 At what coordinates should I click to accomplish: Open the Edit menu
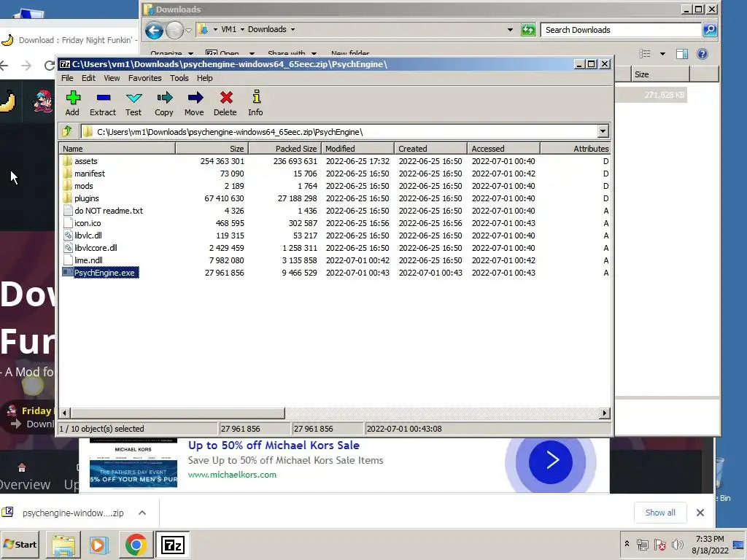[88, 78]
